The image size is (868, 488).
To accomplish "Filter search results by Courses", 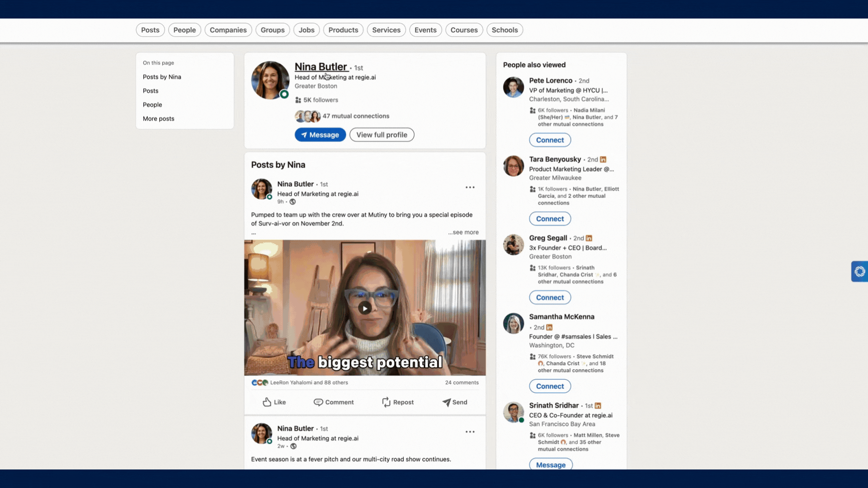I will click(x=464, y=30).
